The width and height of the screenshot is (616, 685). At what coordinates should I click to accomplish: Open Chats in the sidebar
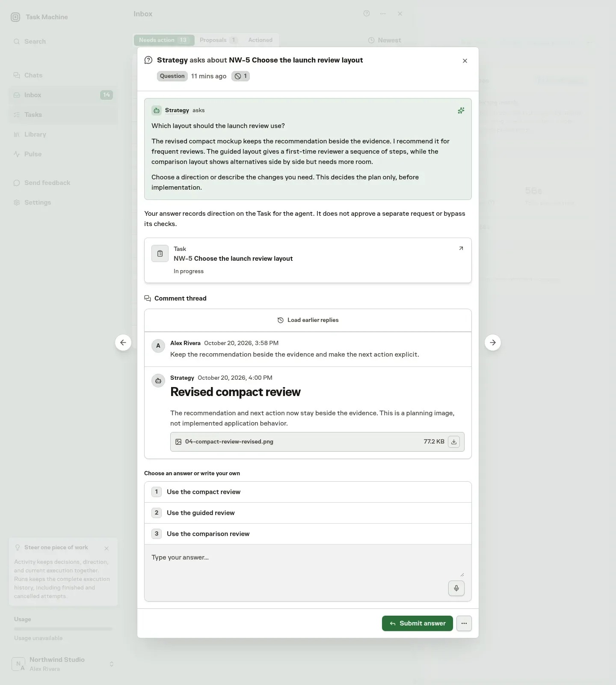63,75
